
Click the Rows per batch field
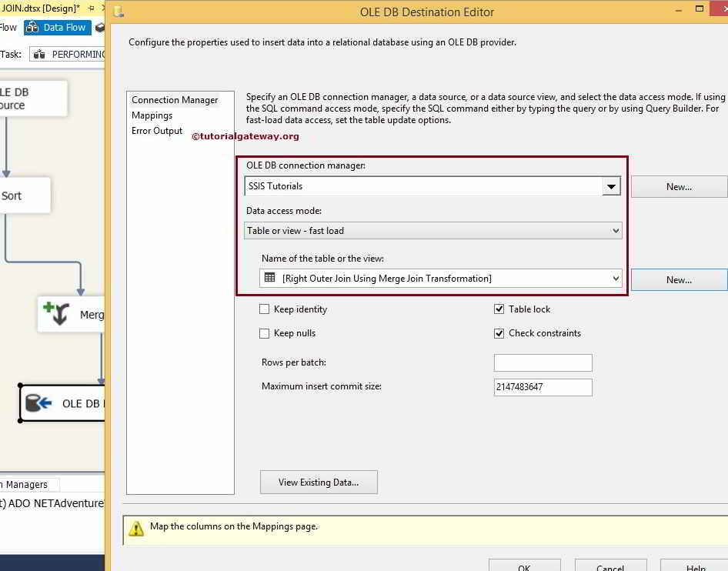coord(543,362)
